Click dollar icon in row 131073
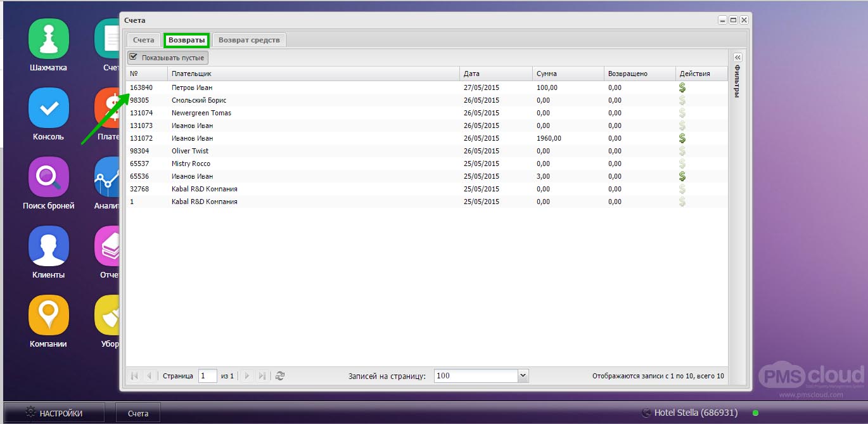 tap(682, 125)
